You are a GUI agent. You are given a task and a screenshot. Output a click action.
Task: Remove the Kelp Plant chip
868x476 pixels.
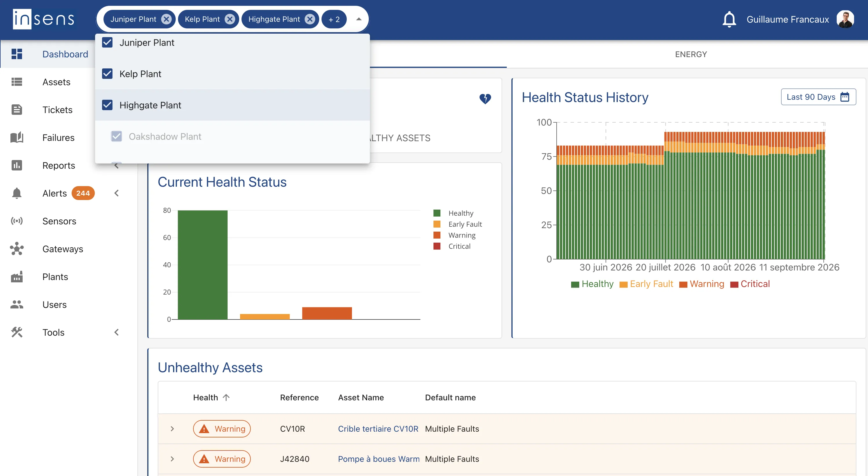tap(230, 19)
